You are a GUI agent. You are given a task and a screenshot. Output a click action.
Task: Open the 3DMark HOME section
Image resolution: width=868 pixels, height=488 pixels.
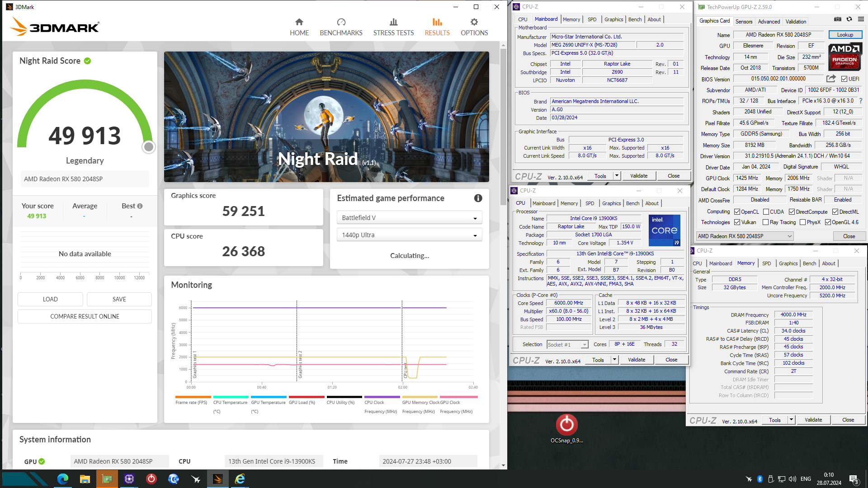[x=299, y=27]
